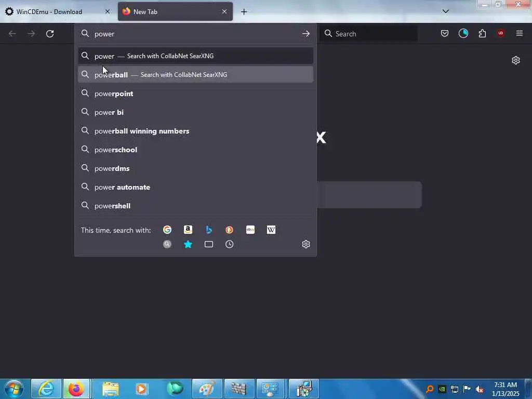The width and height of the screenshot is (532, 399).
Task: Open Windows Start orb
Action: click(x=14, y=389)
